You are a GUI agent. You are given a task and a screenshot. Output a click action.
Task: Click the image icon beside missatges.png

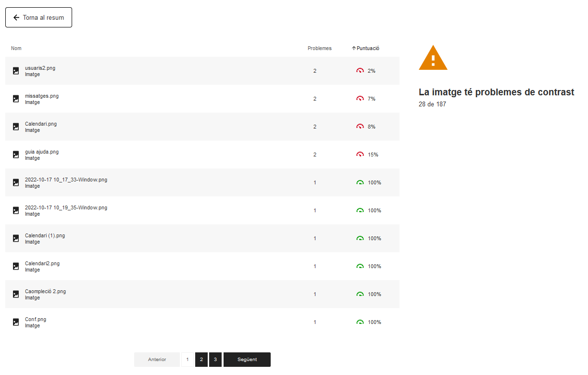tap(16, 99)
